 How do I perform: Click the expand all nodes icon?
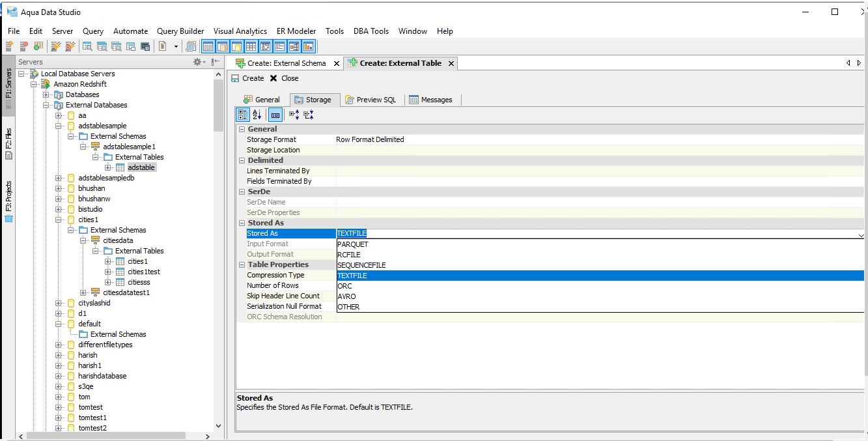(x=294, y=115)
